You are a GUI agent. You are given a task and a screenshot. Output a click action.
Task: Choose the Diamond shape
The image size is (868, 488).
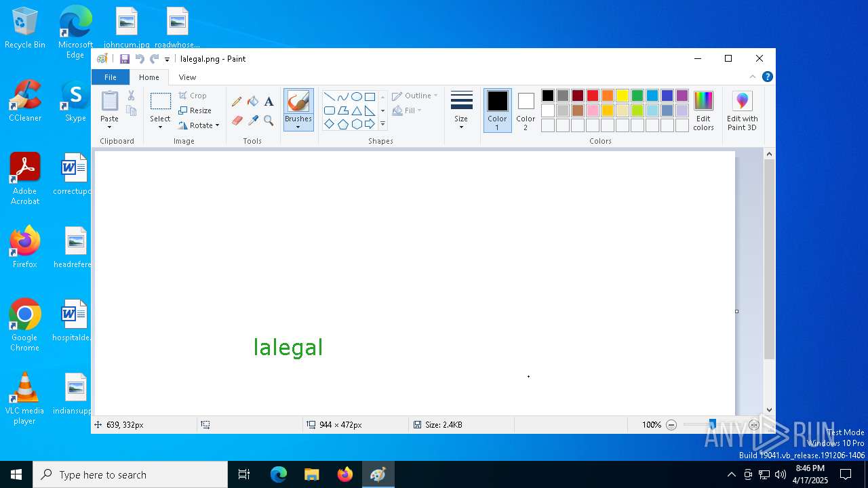[329, 124]
